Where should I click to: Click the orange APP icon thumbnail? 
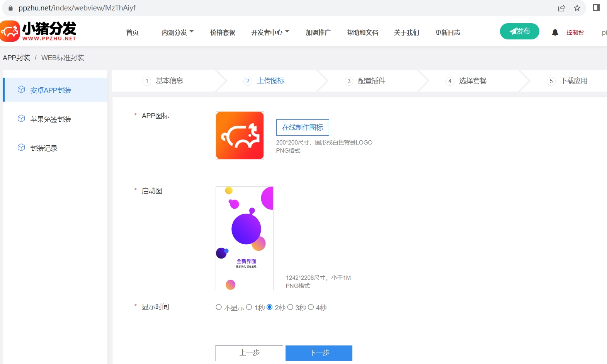click(240, 136)
